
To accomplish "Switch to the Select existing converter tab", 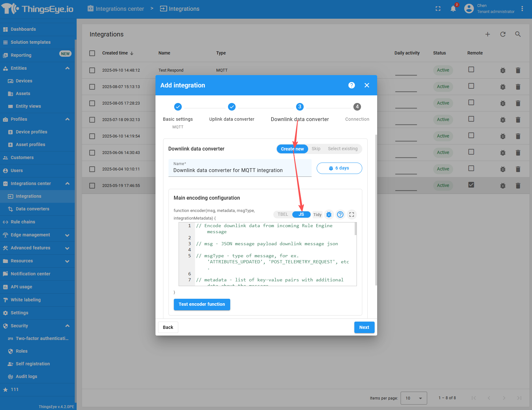I will click(x=343, y=149).
